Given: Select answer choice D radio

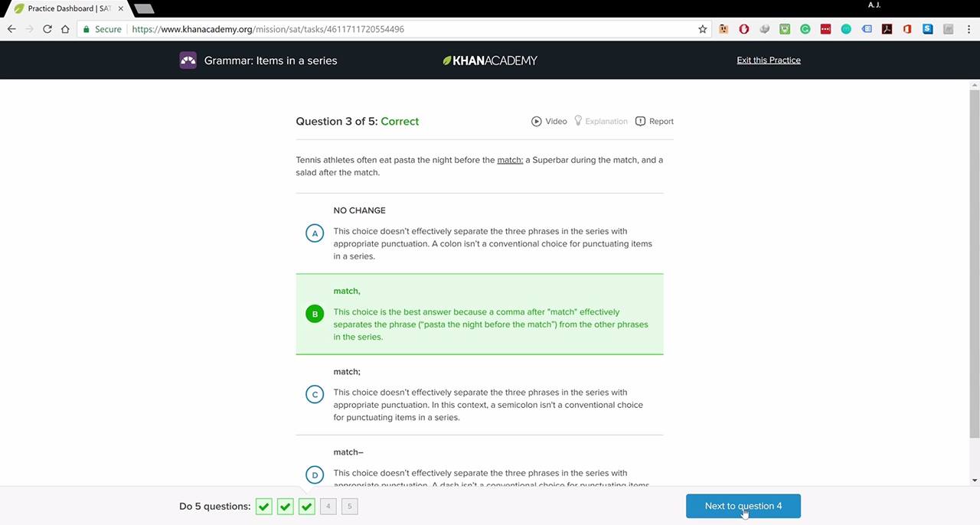Looking at the screenshot, I should [315, 474].
